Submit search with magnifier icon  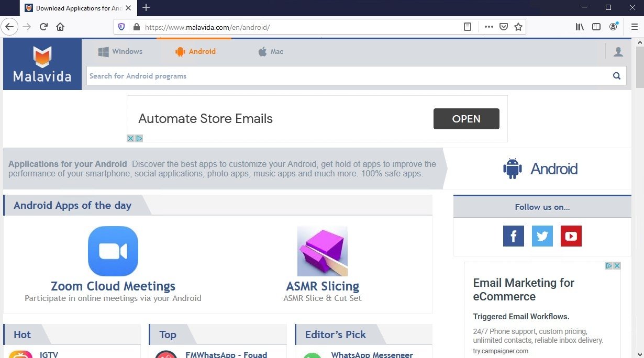click(x=617, y=76)
